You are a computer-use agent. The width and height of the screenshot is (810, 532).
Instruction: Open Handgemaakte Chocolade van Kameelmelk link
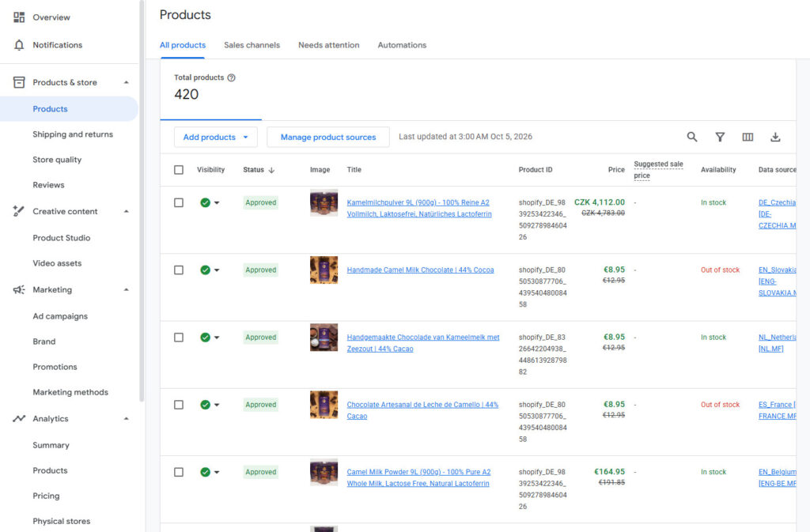pyautogui.click(x=423, y=343)
